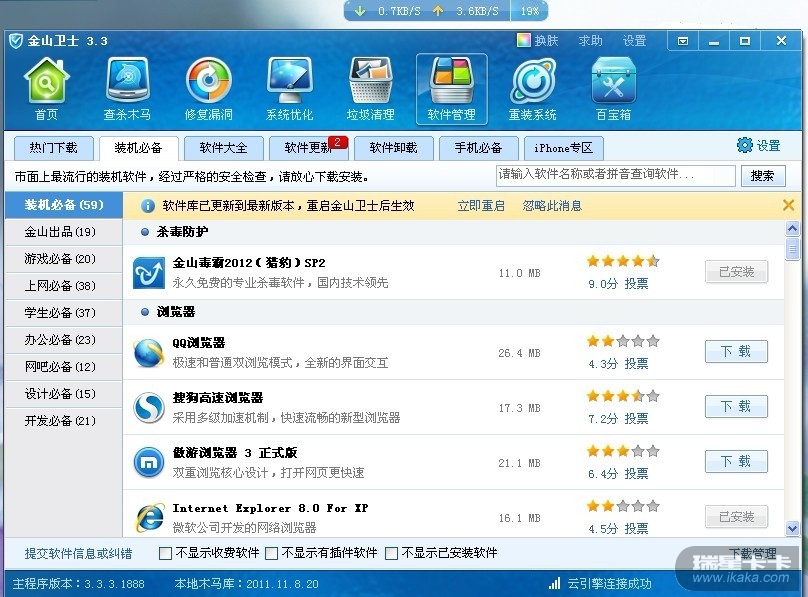Click the star rating of QQ浏览器
This screenshot has height=597, width=808.
pos(623,341)
